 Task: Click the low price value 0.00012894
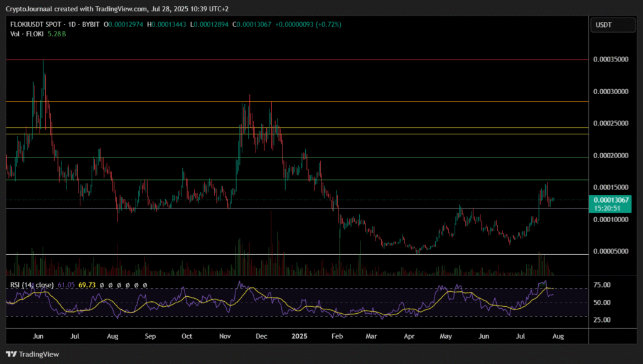pos(211,24)
